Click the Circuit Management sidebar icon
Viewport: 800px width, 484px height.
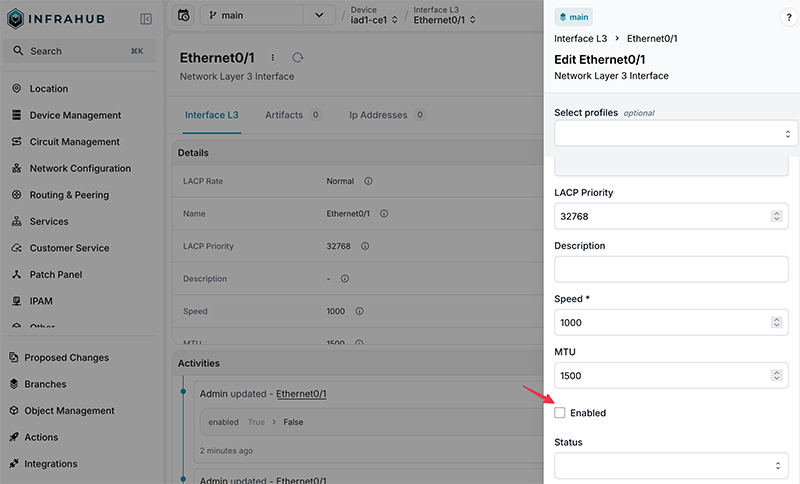point(17,141)
